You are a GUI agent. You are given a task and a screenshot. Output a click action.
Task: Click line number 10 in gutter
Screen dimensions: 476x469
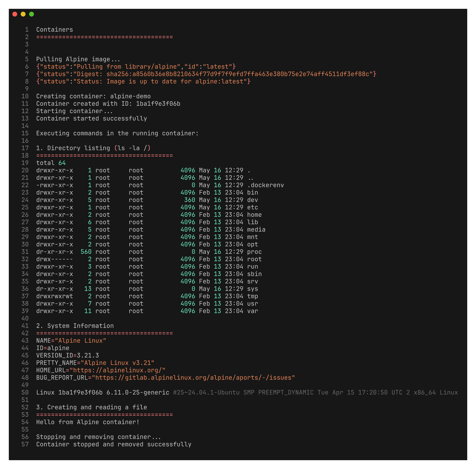click(25, 96)
